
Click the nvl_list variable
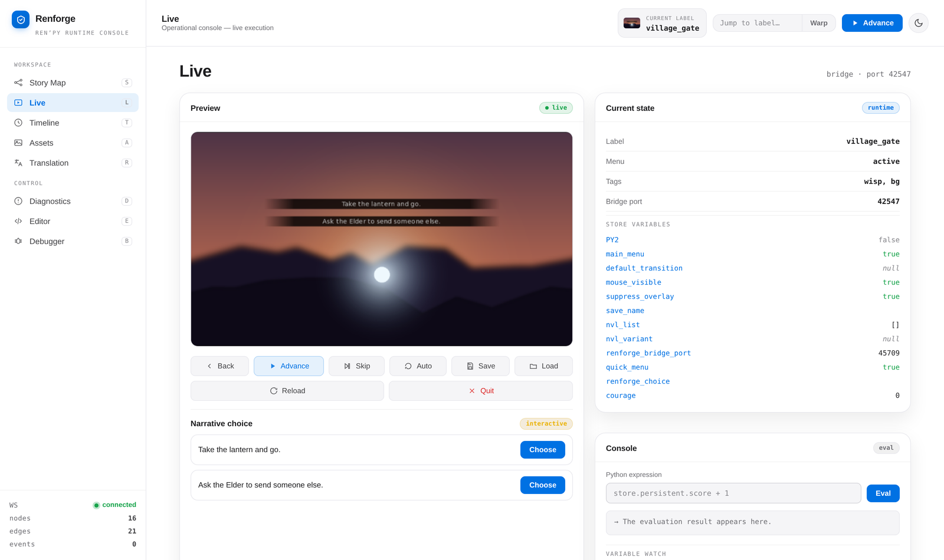click(x=623, y=325)
